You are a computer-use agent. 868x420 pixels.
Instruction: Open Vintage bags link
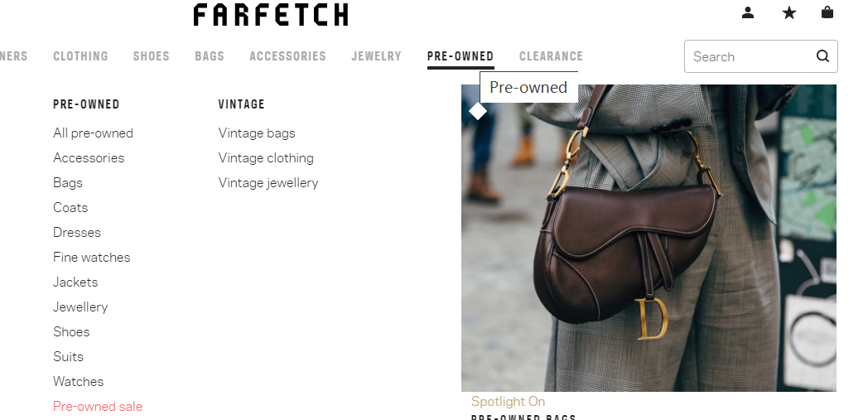coord(257,133)
